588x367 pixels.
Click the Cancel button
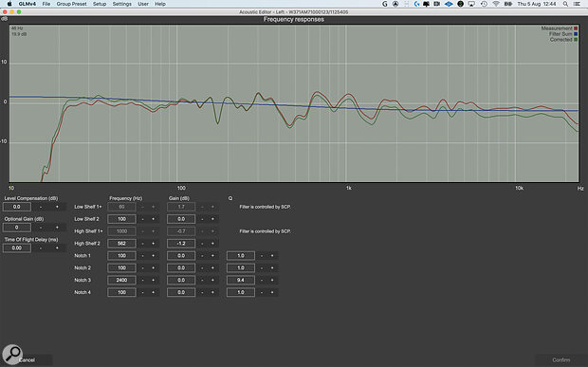(x=27, y=359)
